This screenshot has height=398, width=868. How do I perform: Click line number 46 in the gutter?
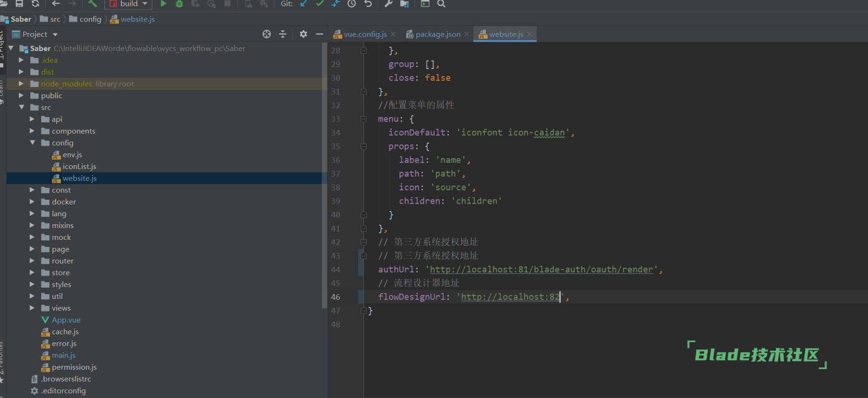(336, 297)
